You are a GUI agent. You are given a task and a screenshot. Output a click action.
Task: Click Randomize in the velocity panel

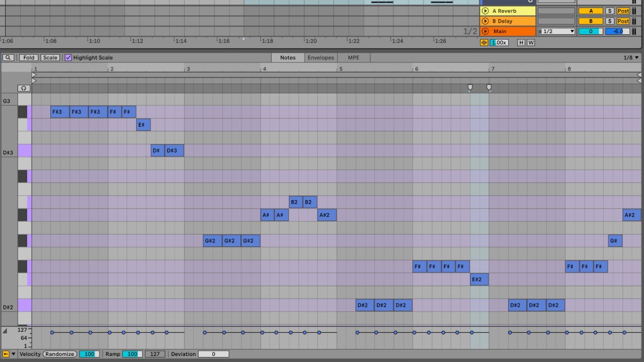click(60, 354)
